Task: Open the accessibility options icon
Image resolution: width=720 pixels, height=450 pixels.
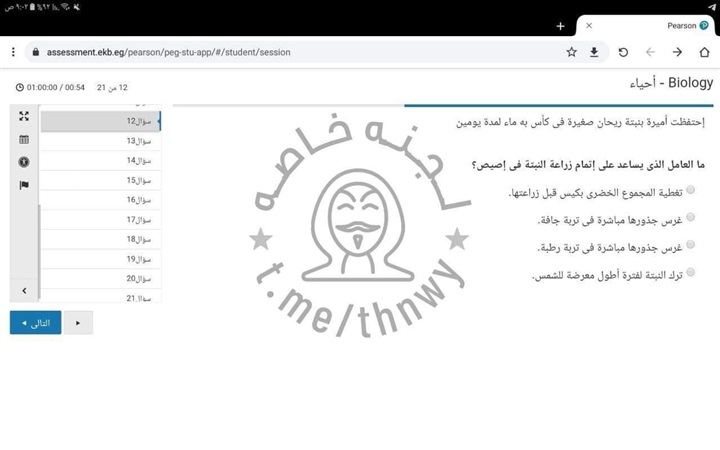Action: (x=24, y=162)
